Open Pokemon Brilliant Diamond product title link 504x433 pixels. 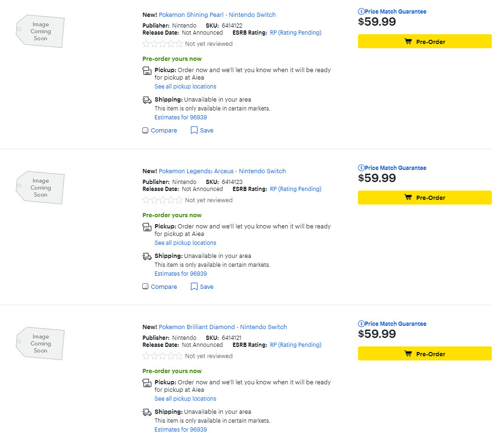[223, 327]
